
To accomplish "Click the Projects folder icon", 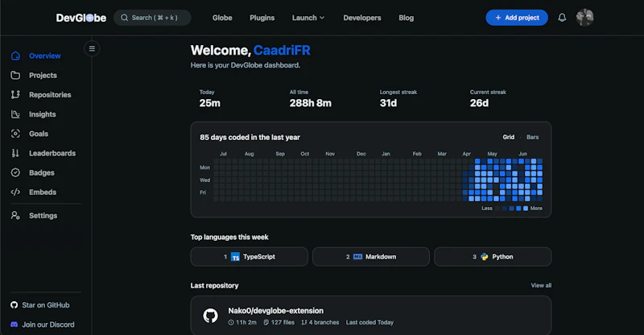I will (x=15, y=75).
